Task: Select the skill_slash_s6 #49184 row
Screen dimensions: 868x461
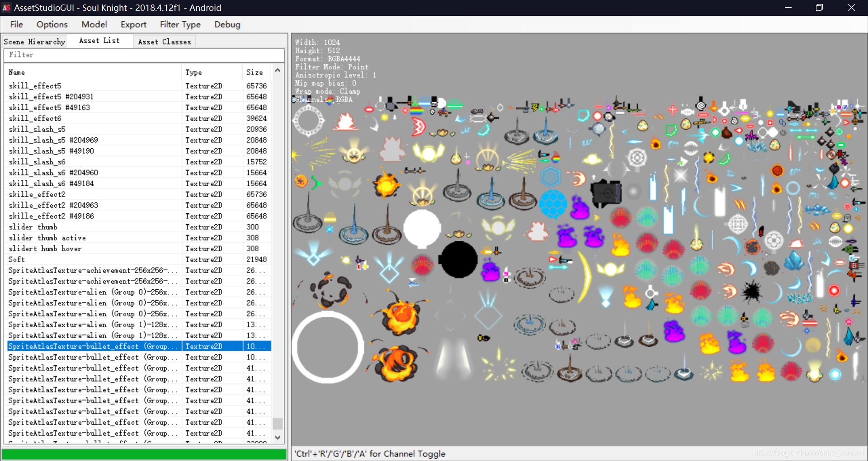Action: pyautogui.click(x=139, y=183)
